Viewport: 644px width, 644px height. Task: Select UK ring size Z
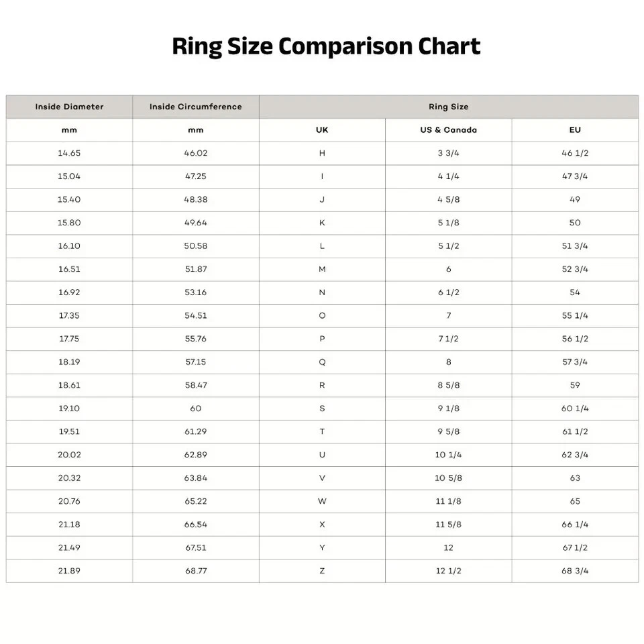click(x=322, y=571)
